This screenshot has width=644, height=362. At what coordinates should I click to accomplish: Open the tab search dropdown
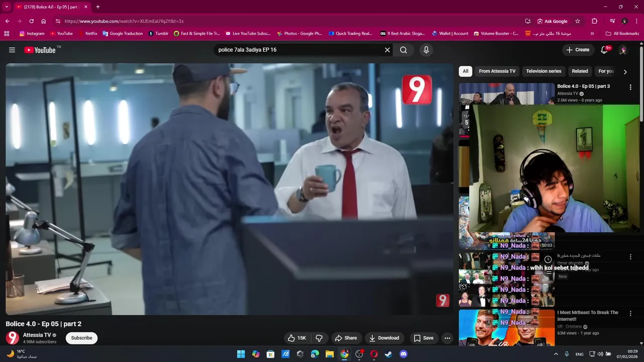pos(7,7)
